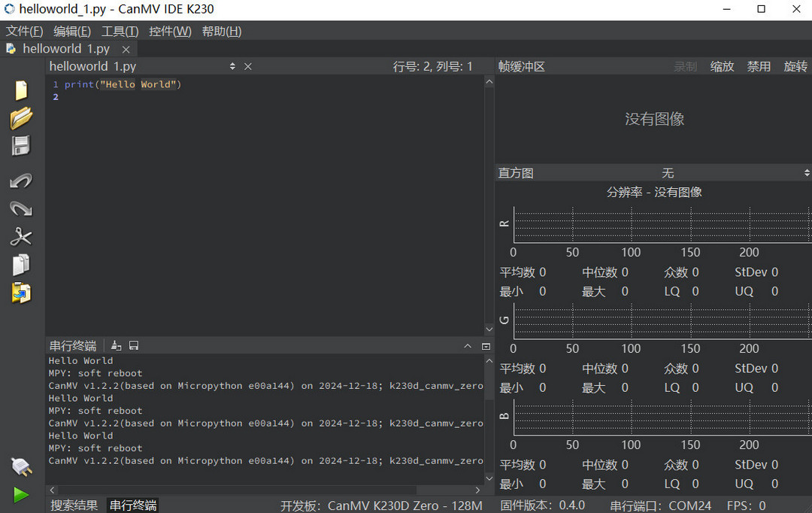Click the Paste icon in sidebar
This screenshot has height=513, width=812.
pos(21,293)
